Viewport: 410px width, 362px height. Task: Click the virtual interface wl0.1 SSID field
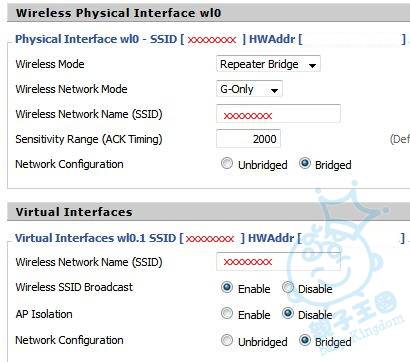(278, 261)
